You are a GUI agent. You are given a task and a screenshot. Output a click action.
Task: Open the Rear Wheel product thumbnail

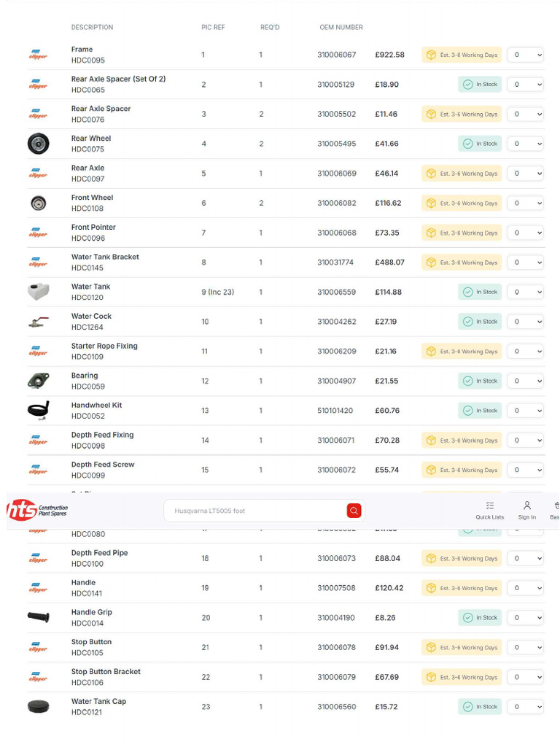[38, 144]
